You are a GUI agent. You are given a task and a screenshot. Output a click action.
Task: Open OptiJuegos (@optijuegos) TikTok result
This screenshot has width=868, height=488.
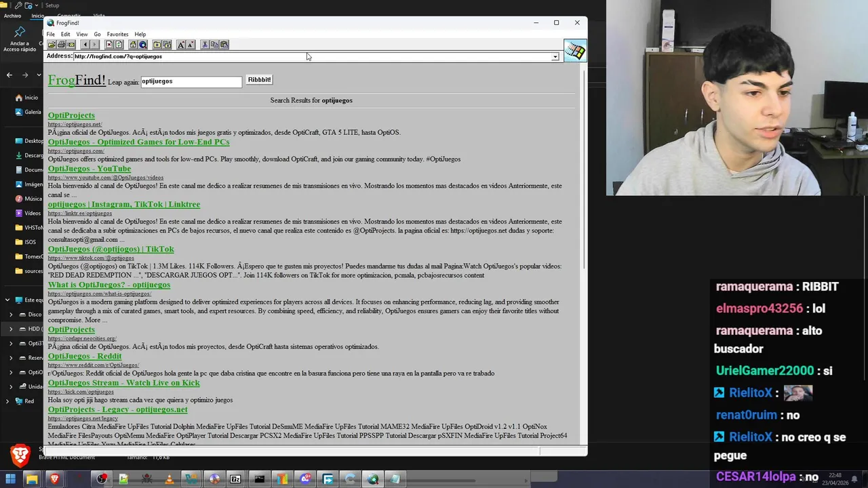pyautogui.click(x=111, y=249)
